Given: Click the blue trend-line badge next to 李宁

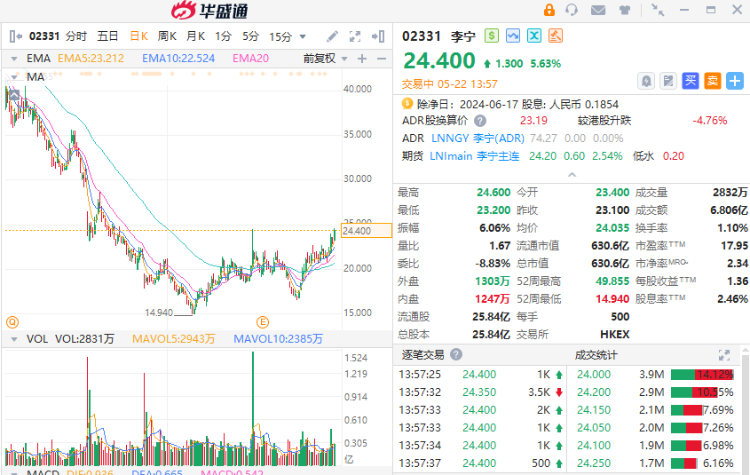Looking at the screenshot, I should pyautogui.click(x=513, y=35).
